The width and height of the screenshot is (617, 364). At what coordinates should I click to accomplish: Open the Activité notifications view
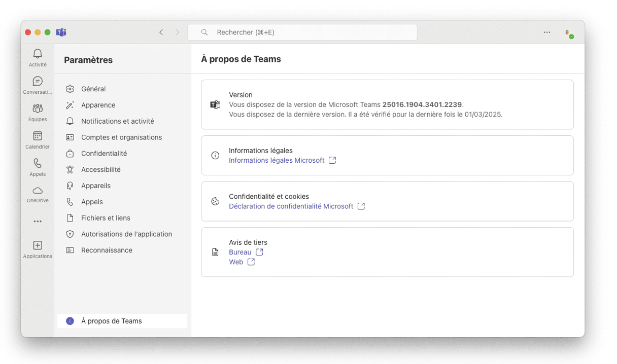38,58
